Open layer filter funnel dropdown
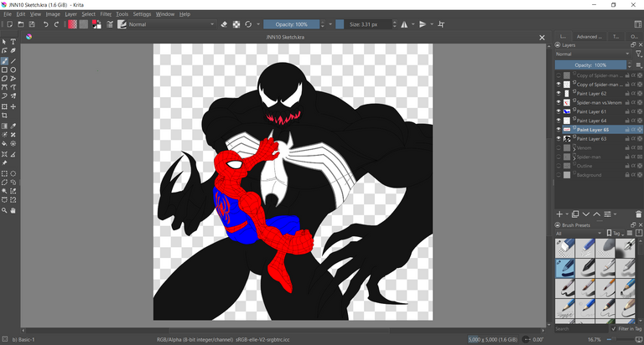The height and width of the screenshot is (345, 644). 639,54
